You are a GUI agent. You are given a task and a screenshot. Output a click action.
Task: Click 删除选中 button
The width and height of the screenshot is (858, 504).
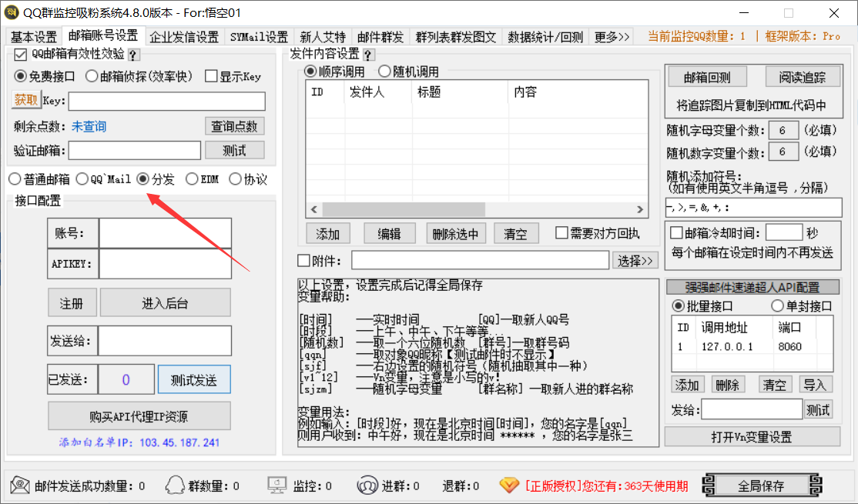pos(455,233)
